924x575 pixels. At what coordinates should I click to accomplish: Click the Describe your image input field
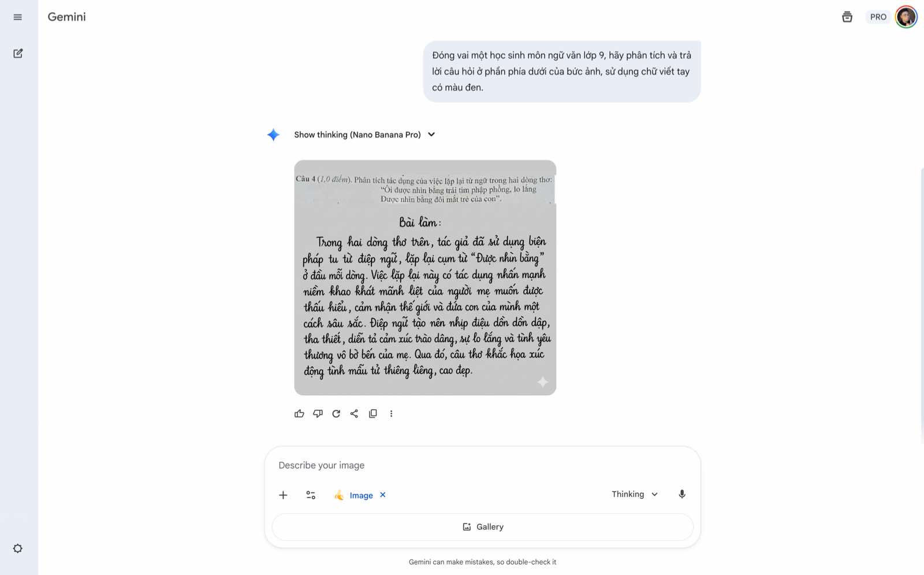(483, 465)
